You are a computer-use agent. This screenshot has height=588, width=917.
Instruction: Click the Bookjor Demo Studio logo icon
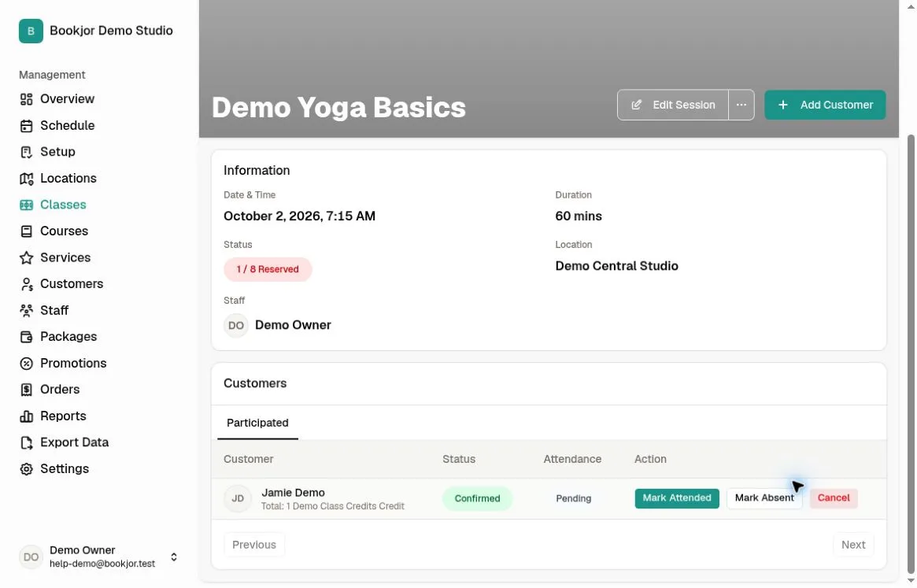[x=31, y=31]
